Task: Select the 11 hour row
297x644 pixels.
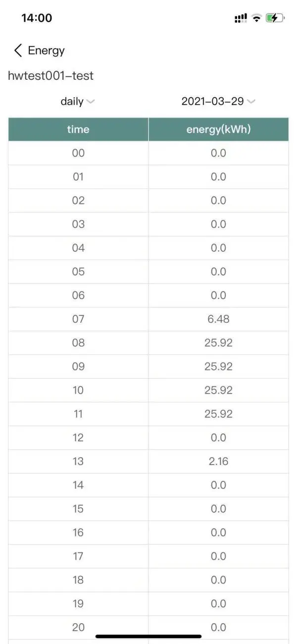Action: (78, 414)
